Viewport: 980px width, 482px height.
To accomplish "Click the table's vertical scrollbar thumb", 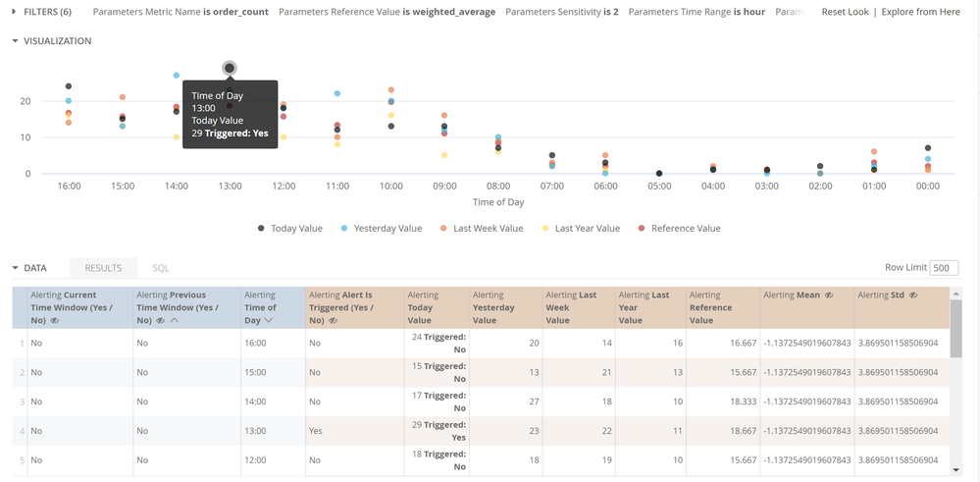I will tap(955, 328).
